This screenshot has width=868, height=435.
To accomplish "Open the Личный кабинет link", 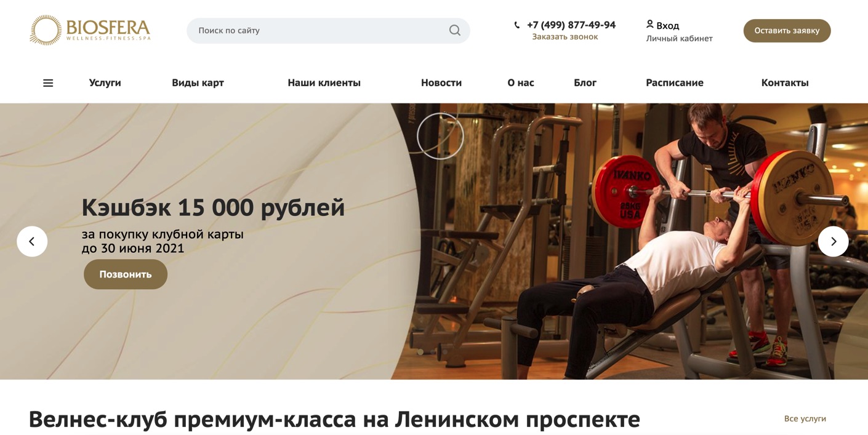I will [679, 38].
